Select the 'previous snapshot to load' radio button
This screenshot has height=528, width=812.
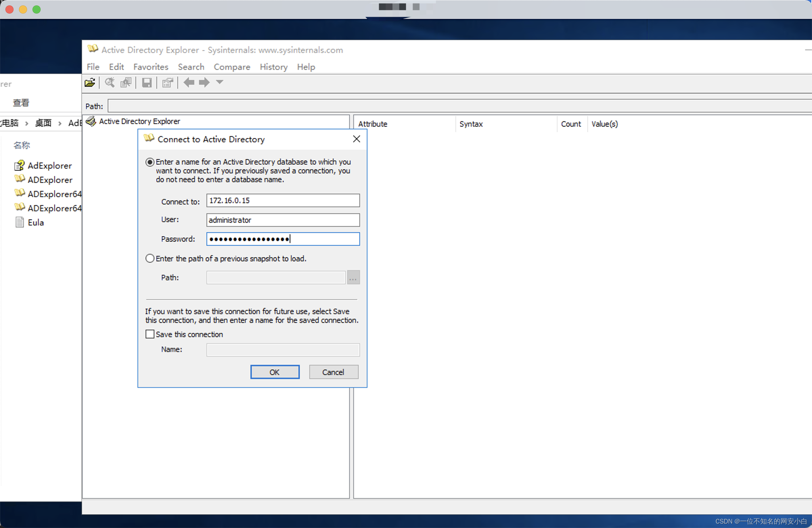point(150,258)
